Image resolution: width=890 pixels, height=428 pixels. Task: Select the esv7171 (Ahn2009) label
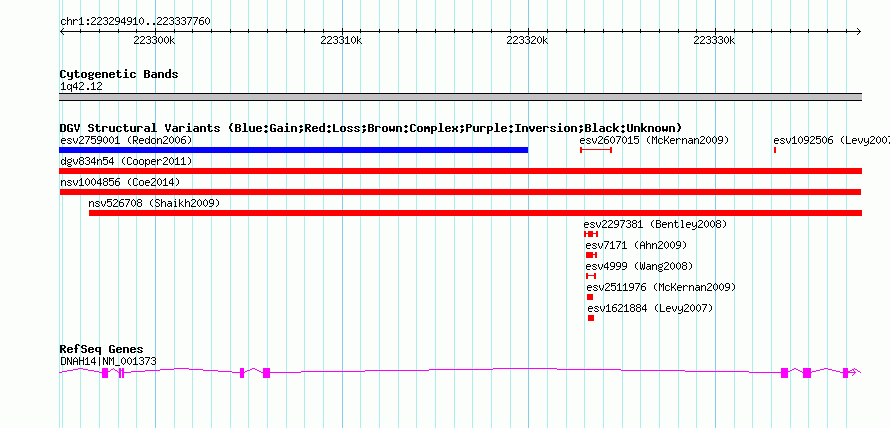coord(636,245)
